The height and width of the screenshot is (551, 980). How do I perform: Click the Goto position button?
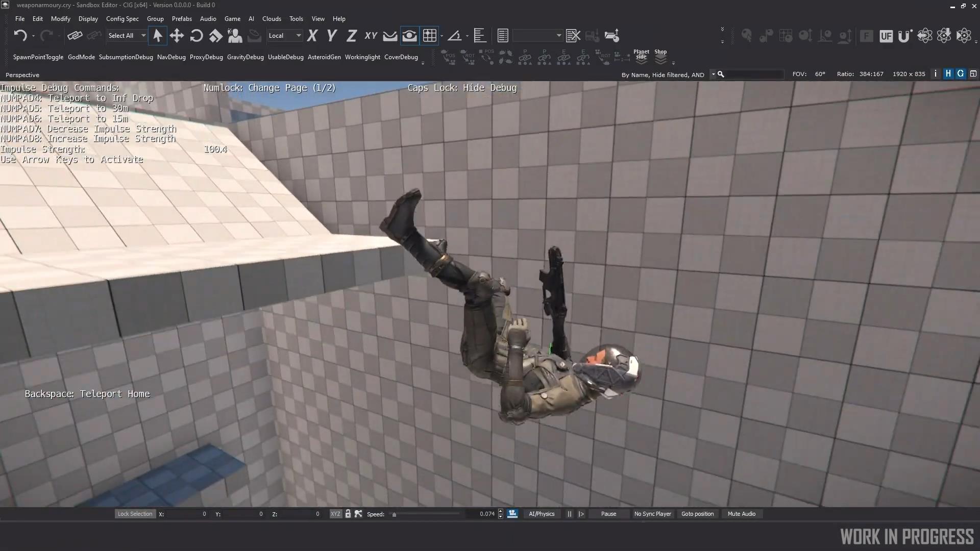click(697, 514)
